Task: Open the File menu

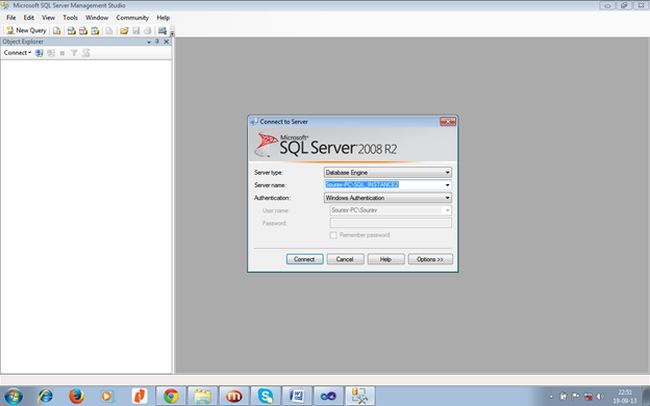Action: click(11, 17)
